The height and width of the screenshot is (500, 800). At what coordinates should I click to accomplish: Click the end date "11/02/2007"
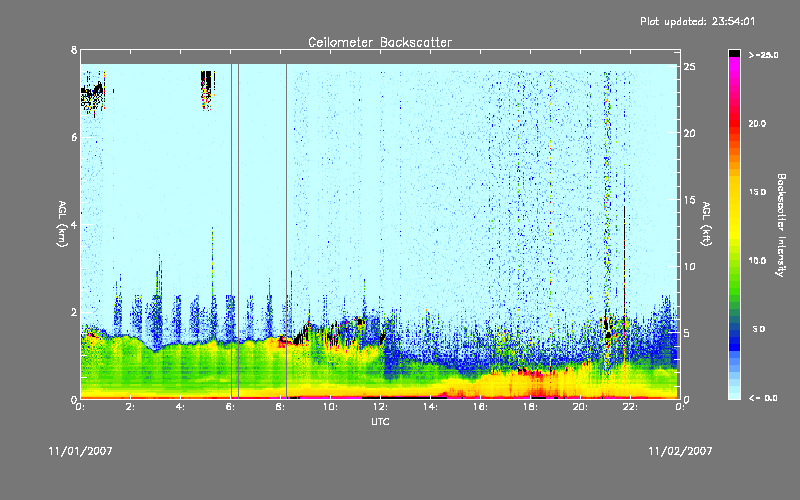(x=680, y=451)
